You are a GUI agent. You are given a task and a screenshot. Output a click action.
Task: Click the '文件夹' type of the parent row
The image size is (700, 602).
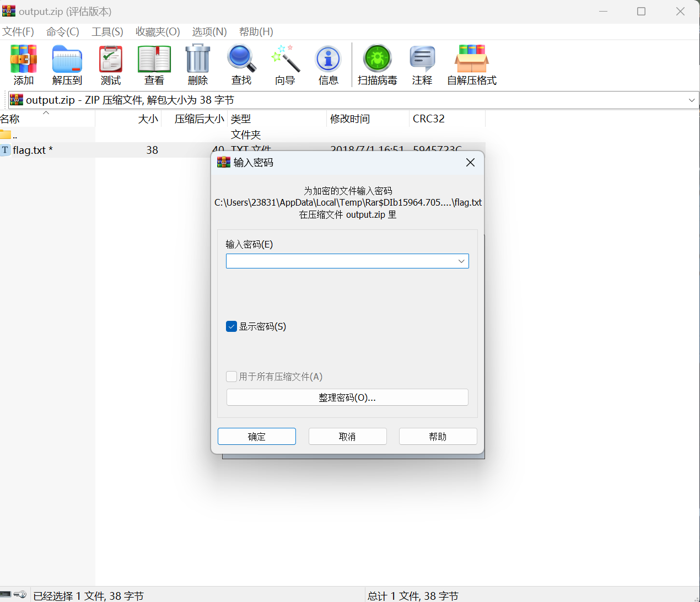(246, 135)
